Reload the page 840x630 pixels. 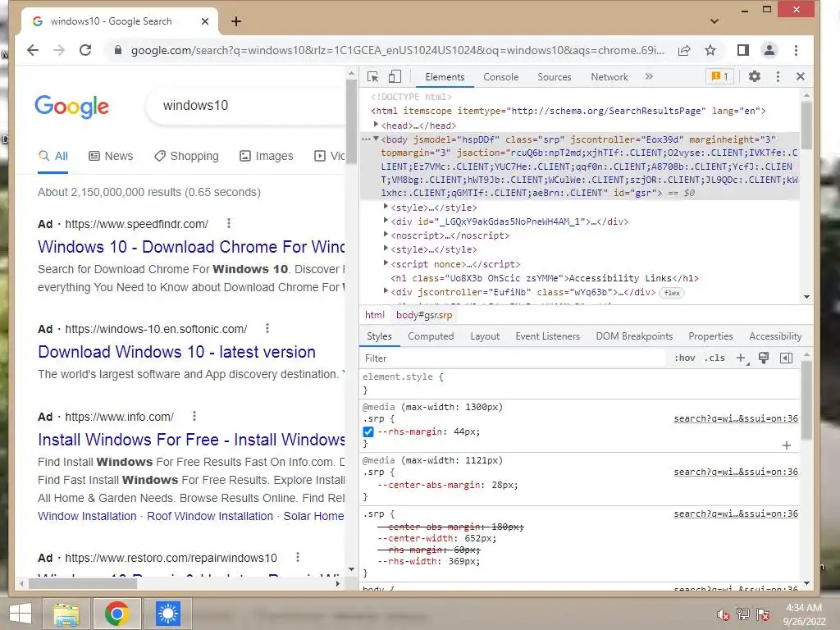[85, 50]
